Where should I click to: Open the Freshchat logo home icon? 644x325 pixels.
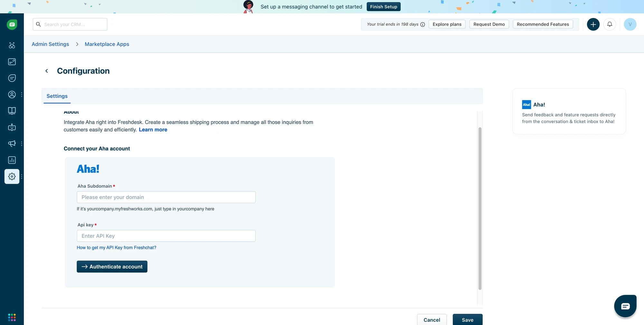12,24
